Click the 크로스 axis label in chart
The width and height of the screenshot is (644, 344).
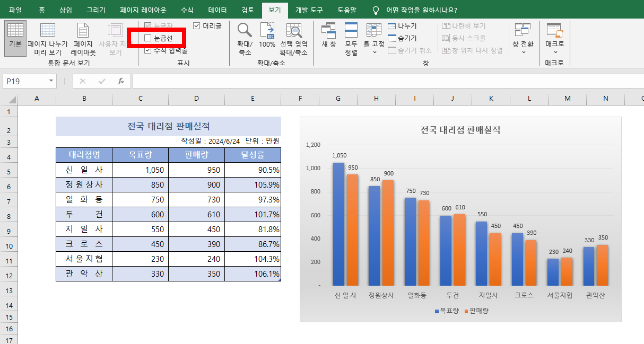click(x=524, y=295)
